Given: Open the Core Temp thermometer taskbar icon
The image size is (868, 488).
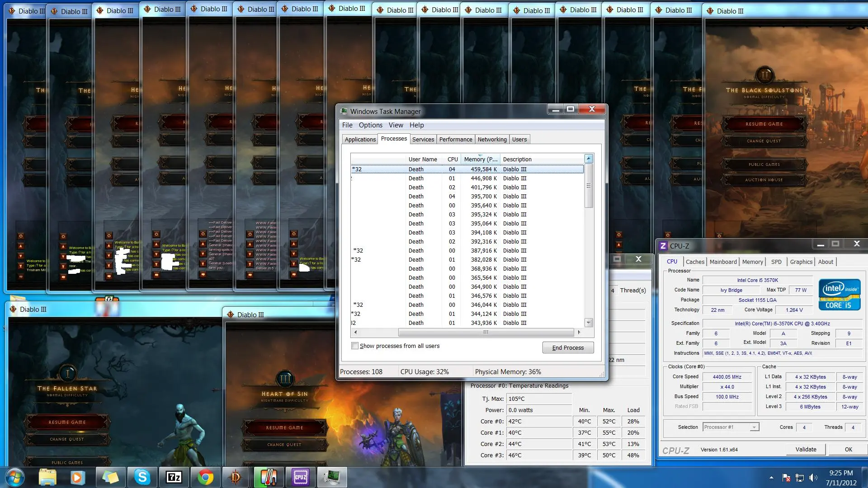Looking at the screenshot, I should 268,477.
